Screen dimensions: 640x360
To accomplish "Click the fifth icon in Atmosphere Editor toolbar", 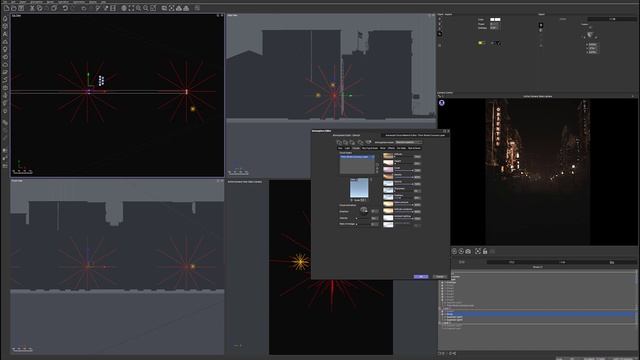I will click(368, 142).
